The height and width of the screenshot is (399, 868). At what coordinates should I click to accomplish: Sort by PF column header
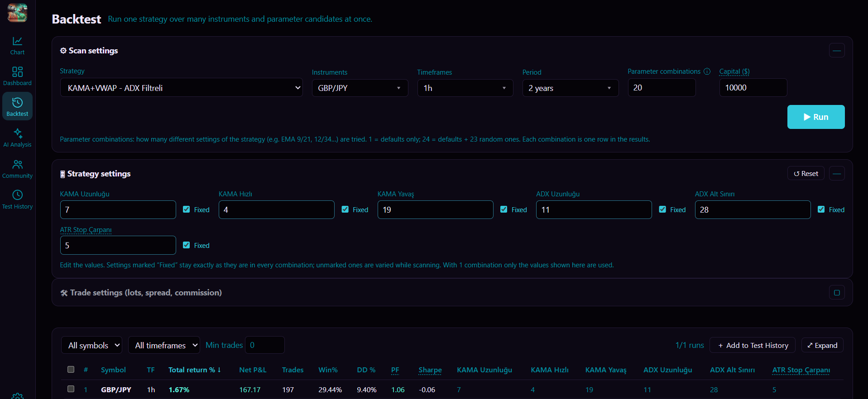(x=395, y=370)
